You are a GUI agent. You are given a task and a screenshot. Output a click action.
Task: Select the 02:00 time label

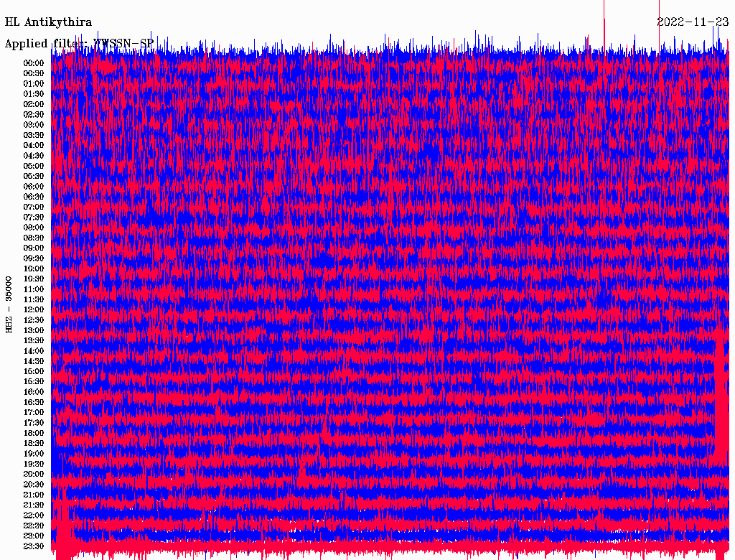[34, 104]
